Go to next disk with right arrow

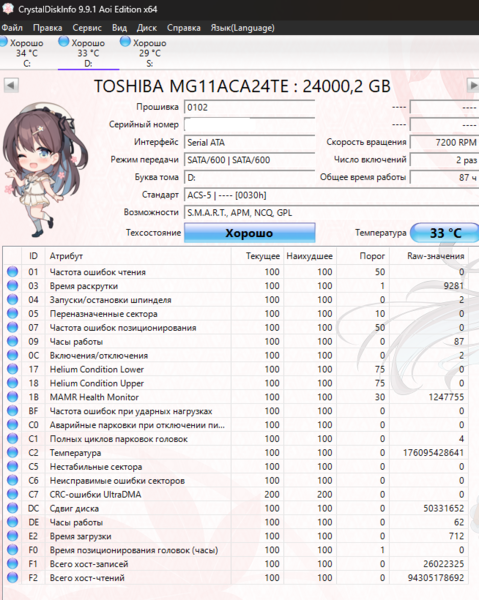click(x=473, y=85)
